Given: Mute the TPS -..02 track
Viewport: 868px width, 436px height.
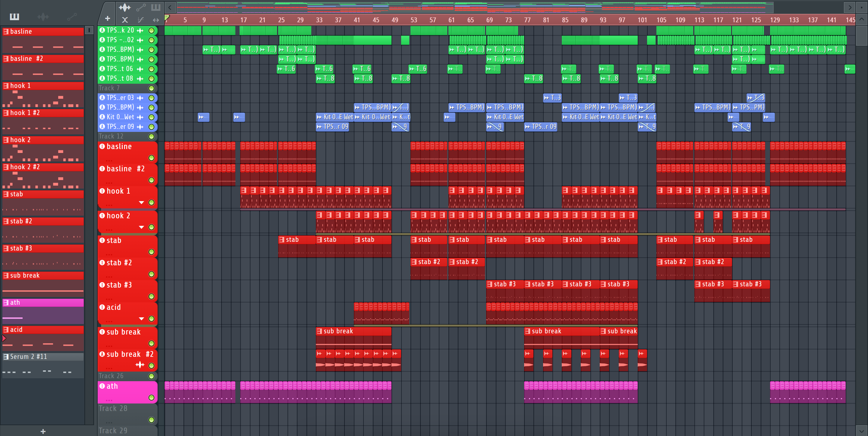Looking at the screenshot, I should [x=152, y=40].
